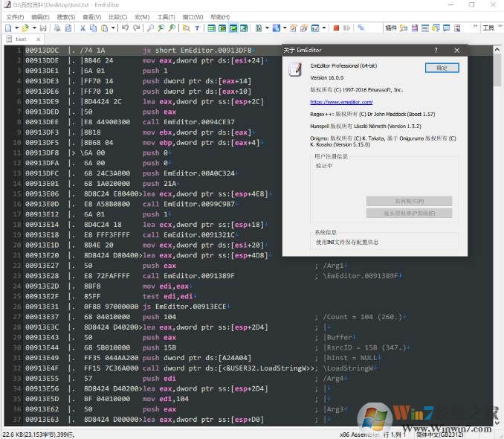Toggle the No Wrap mode button

tap(212, 28)
